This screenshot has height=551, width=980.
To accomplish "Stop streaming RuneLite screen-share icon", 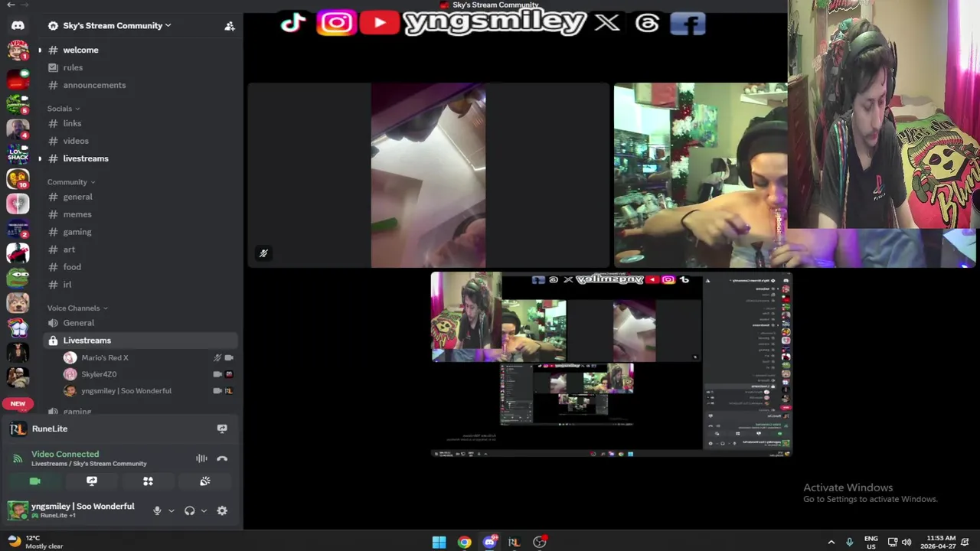I will click(222, 429).
